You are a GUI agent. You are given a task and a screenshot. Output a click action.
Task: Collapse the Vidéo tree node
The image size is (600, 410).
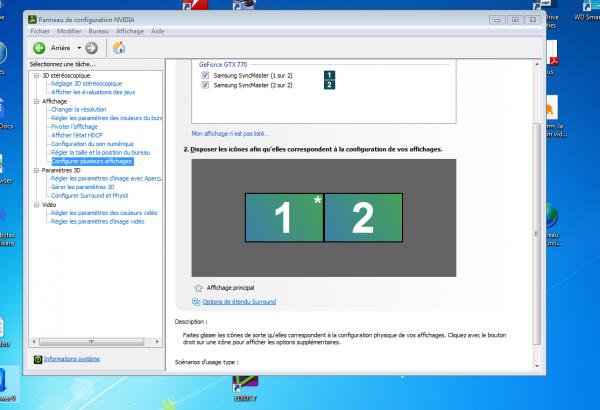pyautogui.click(x=36, y=204)
